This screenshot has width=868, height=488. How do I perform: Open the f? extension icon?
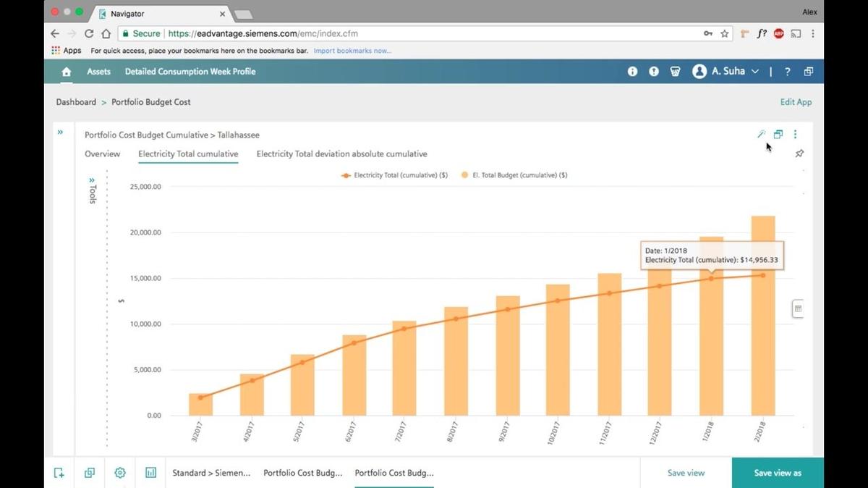[762, 33]
